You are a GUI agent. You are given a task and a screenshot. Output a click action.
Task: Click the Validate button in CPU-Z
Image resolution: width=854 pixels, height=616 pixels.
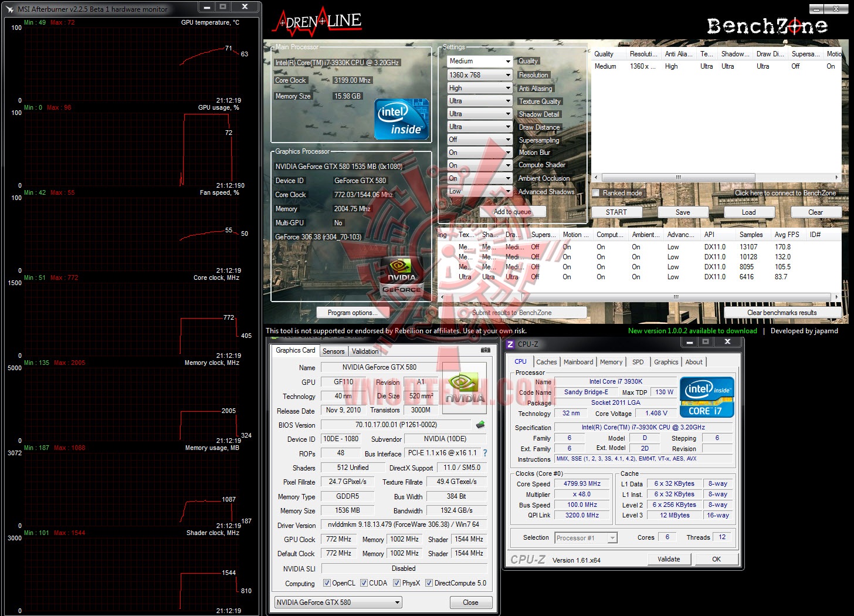pos(669,559)
